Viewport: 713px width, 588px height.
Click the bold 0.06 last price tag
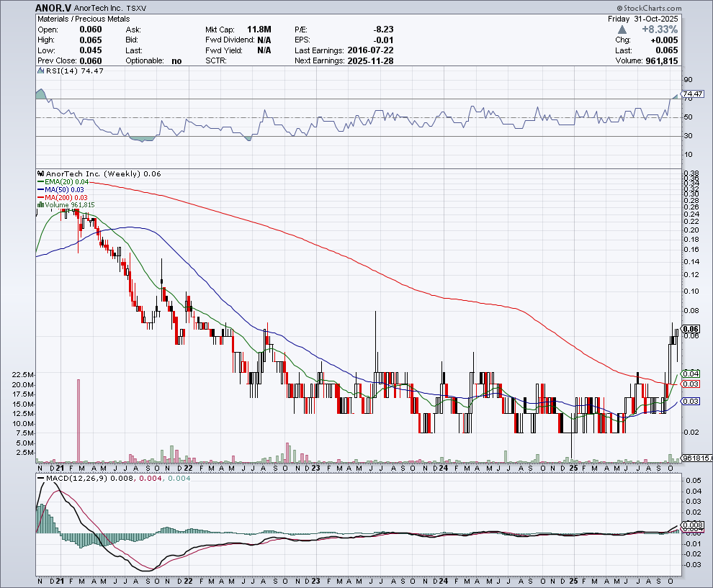click(x=691, y=329)
